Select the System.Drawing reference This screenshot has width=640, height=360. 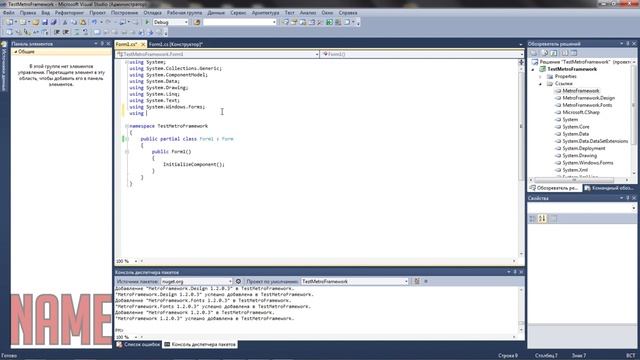point(580,156)
